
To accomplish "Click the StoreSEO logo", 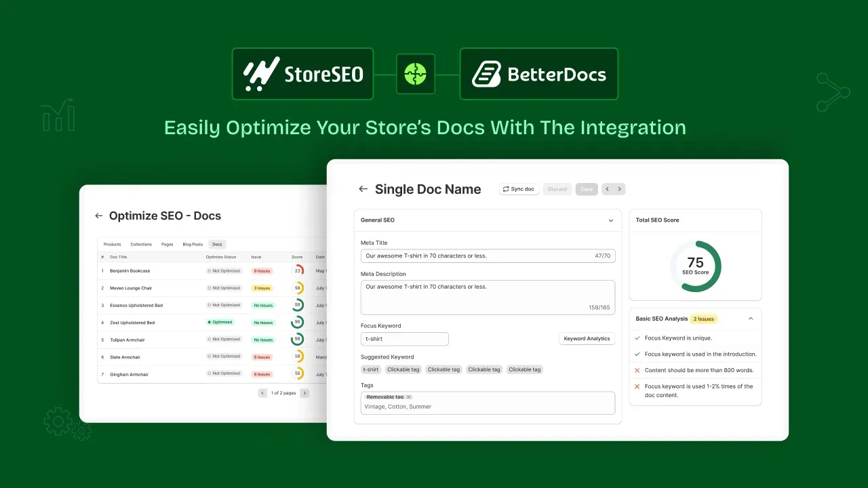I will 302,74.
